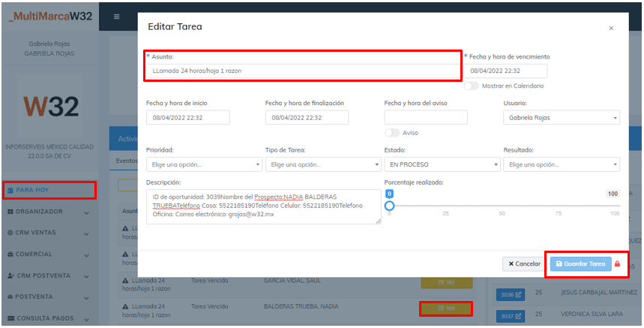Click the Fecha y hora de vencimiento field
The width and height of the screenshot is (644, 328).
pos(505,71)
